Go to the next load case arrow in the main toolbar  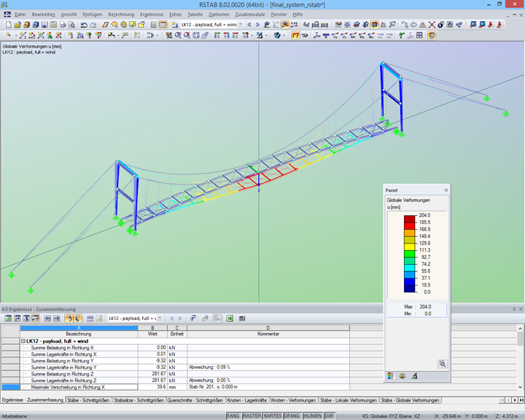coord(257,25)
